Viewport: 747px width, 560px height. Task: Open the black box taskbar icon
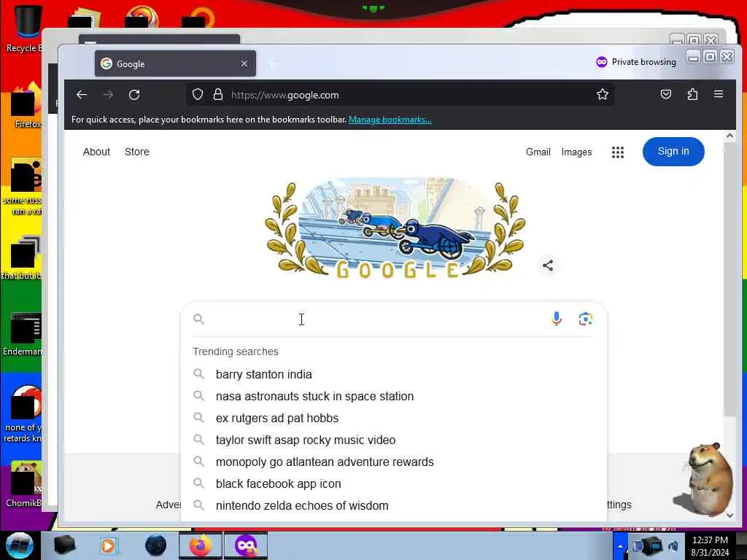click(64, 545)
